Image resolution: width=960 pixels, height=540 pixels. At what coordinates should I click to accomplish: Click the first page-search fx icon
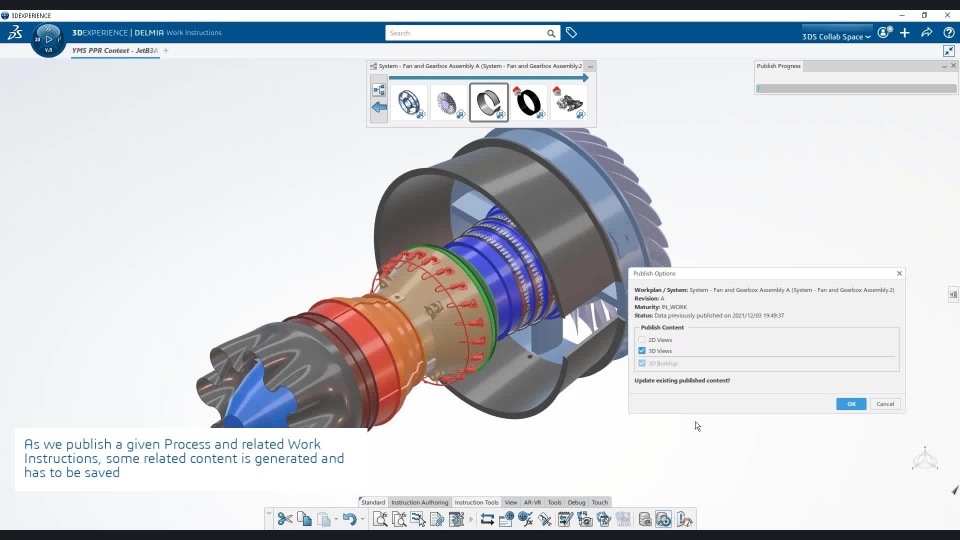coord(380,519)
